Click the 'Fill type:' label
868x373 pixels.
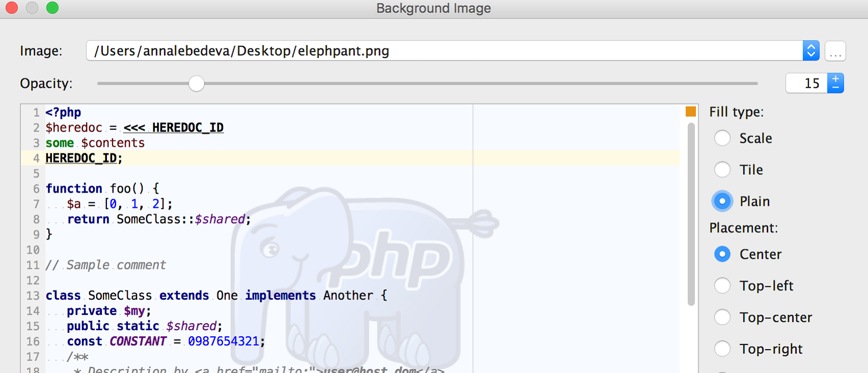pos(737,112)
